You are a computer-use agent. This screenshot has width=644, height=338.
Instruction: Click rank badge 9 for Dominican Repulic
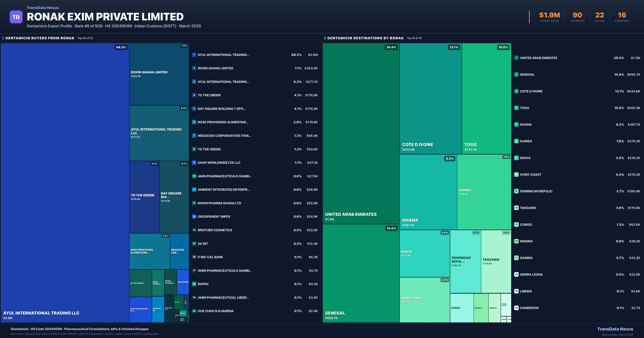pos(516,191)
